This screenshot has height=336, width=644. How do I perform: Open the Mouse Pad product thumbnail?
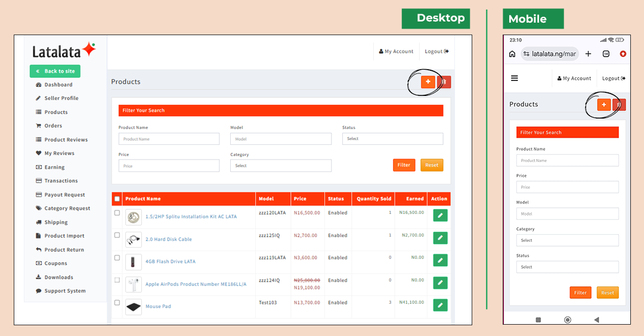[134, 306]
